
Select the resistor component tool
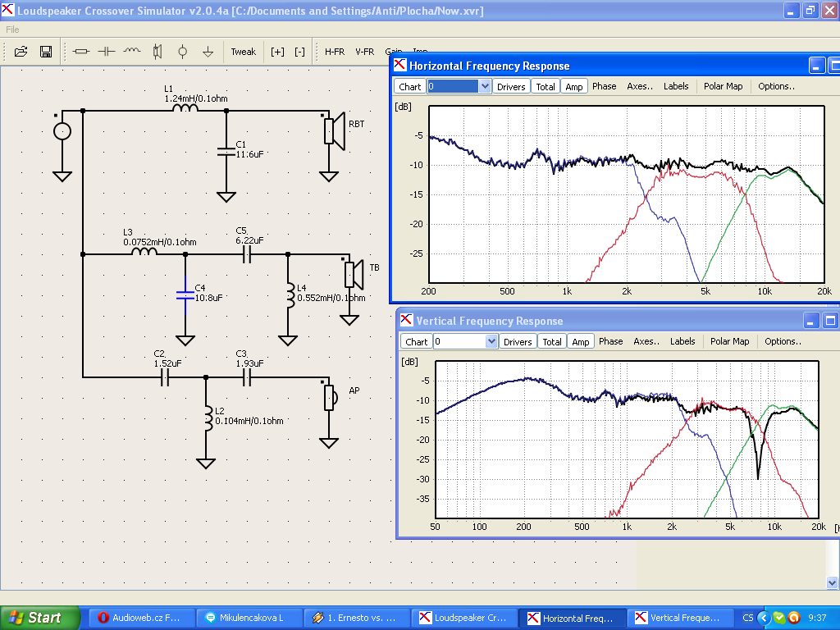click(x=81, y=52)
